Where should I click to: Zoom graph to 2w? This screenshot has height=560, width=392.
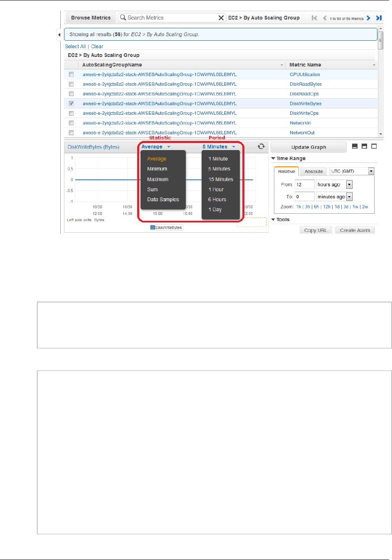click(x=365, y=207)
